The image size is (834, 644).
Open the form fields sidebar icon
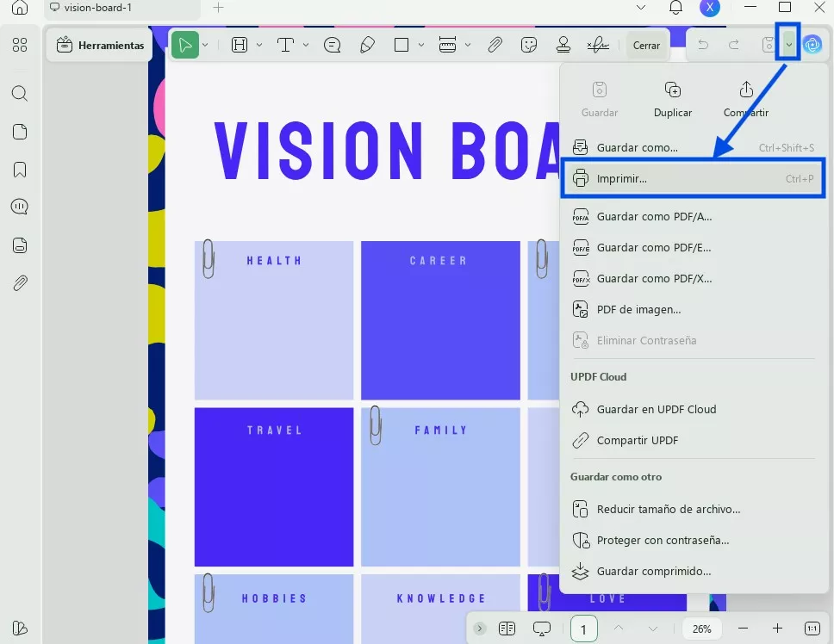click(20, 245)
